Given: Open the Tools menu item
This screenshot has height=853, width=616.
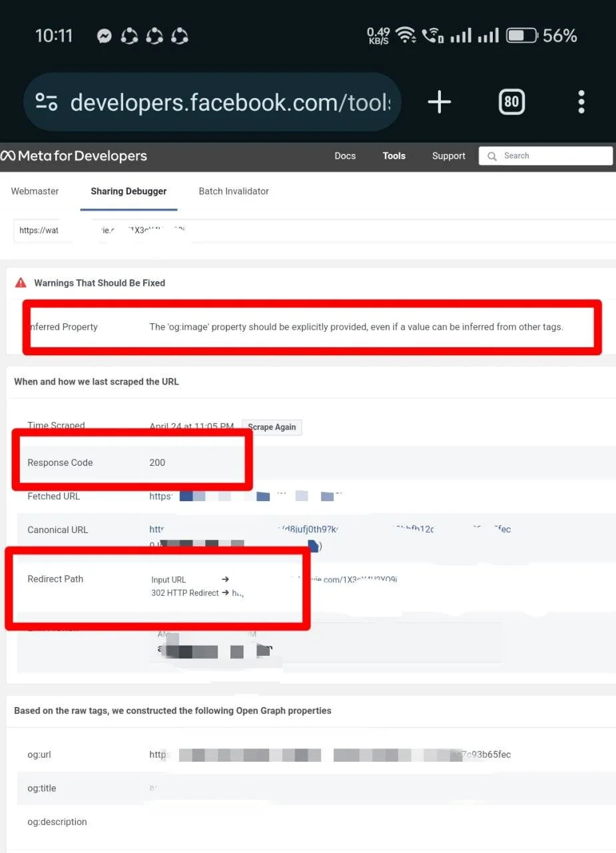Looking at the screenshot, I should pyautogui.click(x=394, y=156).
